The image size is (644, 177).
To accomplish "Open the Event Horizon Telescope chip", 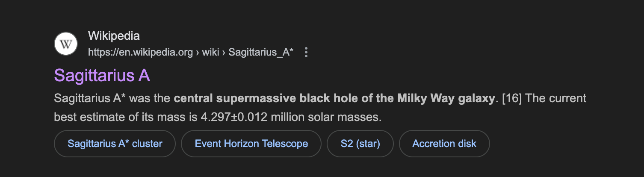I will 251,144.
